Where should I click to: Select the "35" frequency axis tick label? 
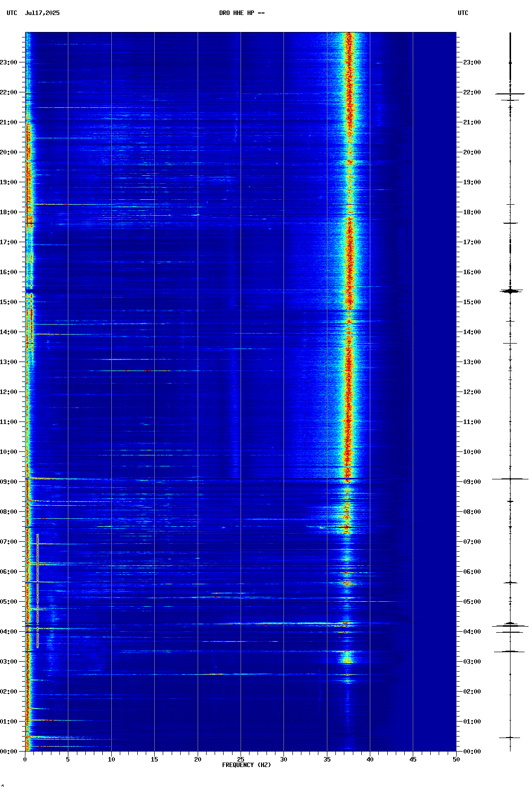[327, 760]
